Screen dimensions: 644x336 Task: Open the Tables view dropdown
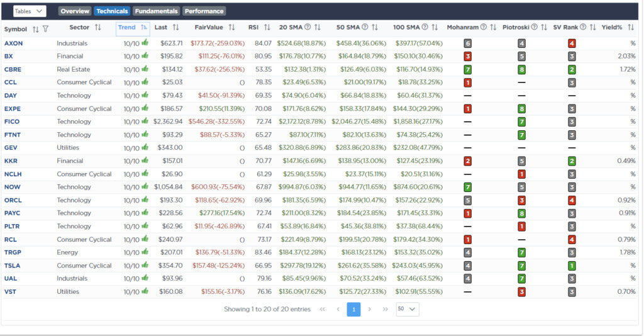(30, 11)
